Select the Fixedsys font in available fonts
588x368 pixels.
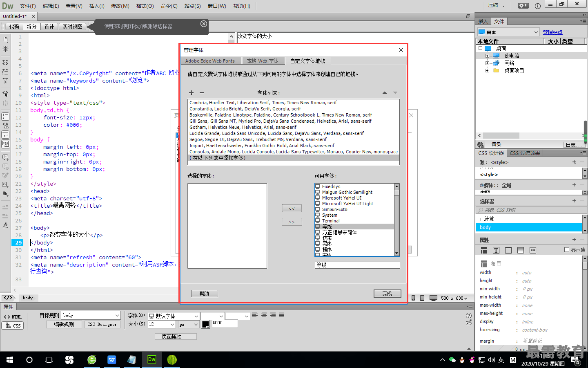(331, 186)
